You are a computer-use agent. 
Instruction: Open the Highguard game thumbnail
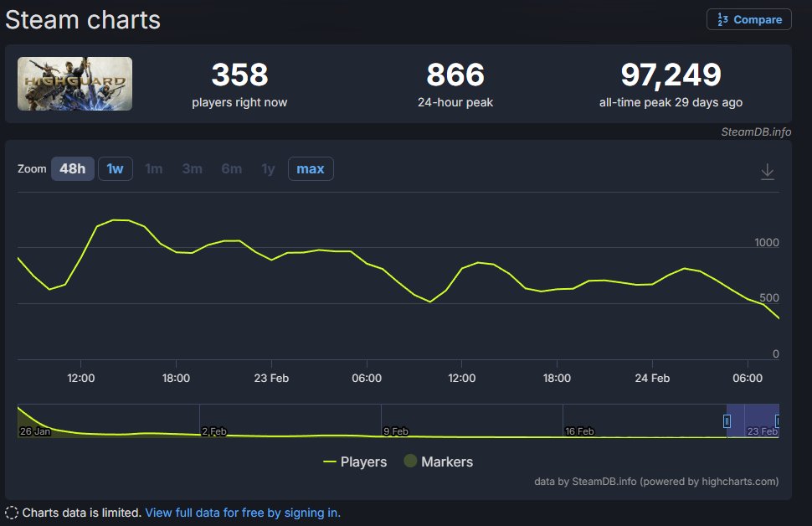(75, 84)
